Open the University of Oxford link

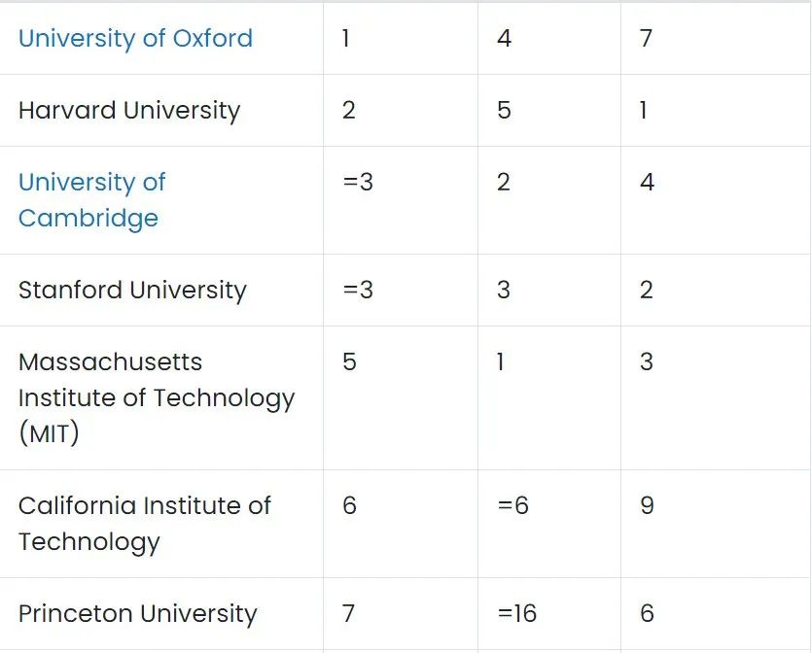click(x=135, y=39)
